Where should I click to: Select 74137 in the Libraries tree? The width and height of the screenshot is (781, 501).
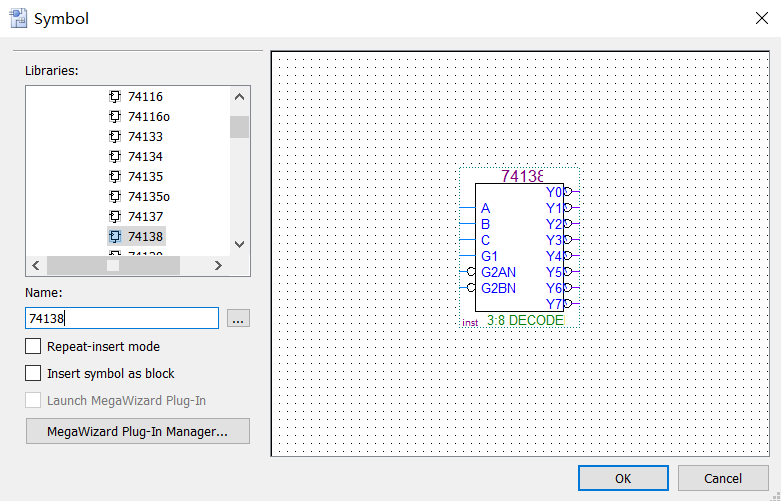[145, 217]
